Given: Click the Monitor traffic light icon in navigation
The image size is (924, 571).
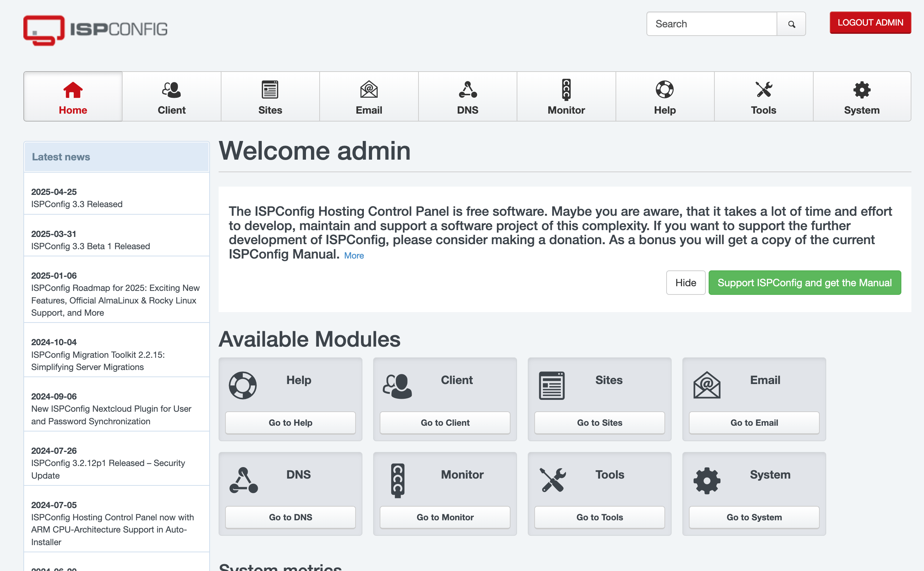Looking at the screenshot, I should pos(566,90).
